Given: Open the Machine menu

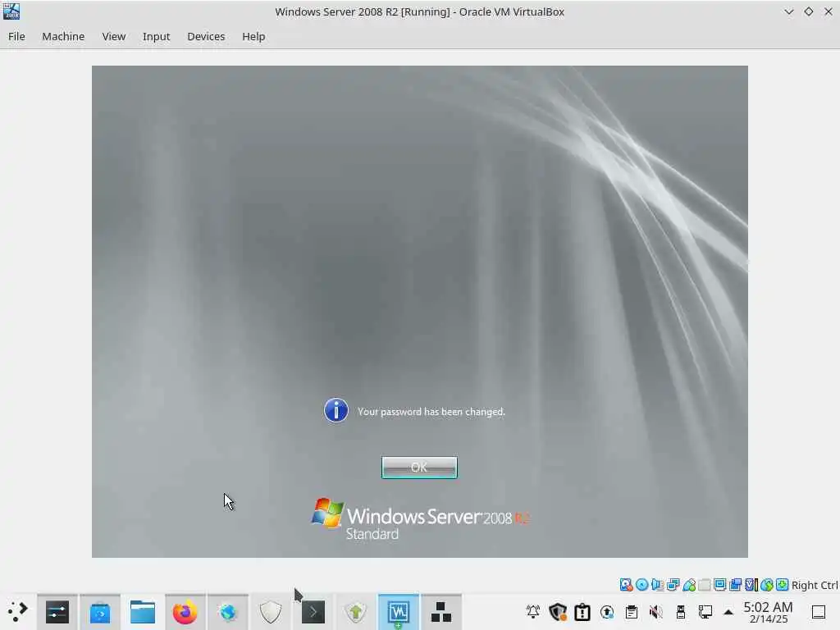Looking at the screenshot, I should (x=63, y=36).
